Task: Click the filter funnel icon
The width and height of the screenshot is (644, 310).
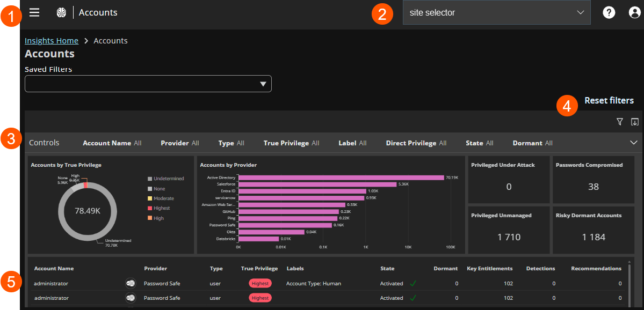Action: 619,122
